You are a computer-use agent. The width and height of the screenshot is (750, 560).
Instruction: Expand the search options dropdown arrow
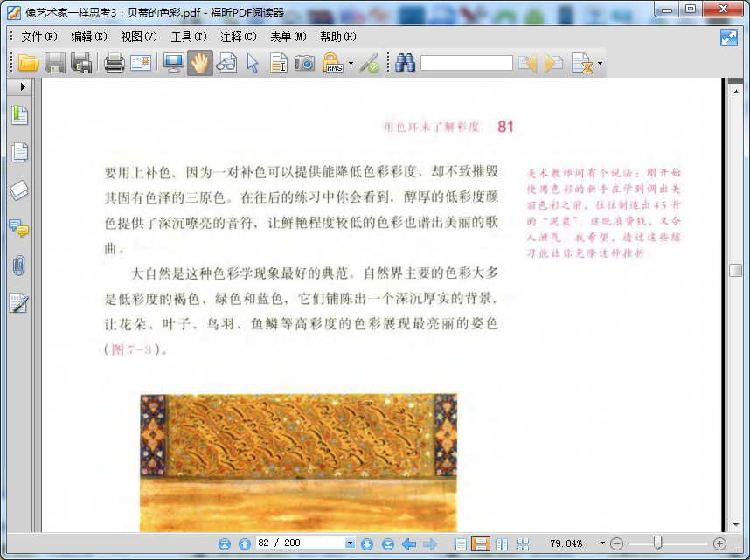[600, 63]
